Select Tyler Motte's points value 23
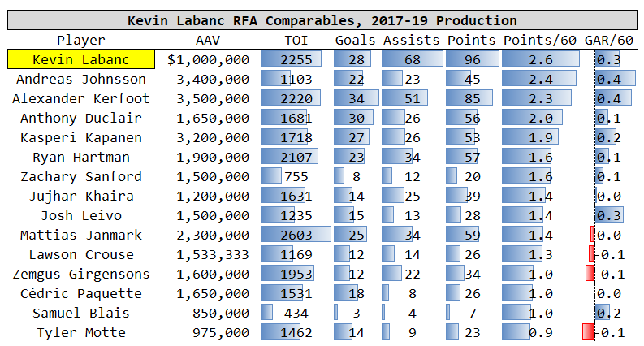 pyautogui.click(x=473, y=333)
